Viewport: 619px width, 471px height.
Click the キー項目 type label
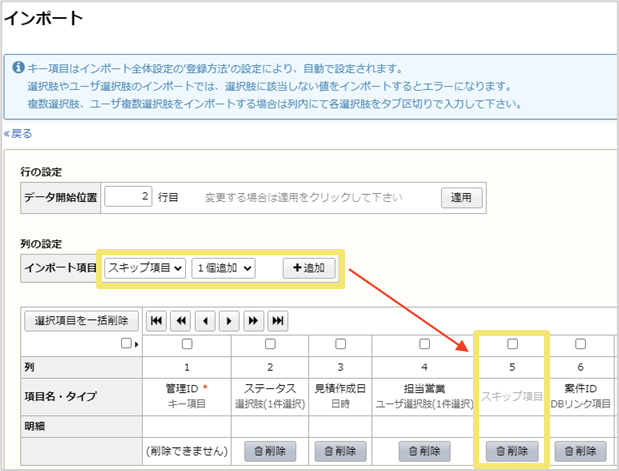click(187, 404)
